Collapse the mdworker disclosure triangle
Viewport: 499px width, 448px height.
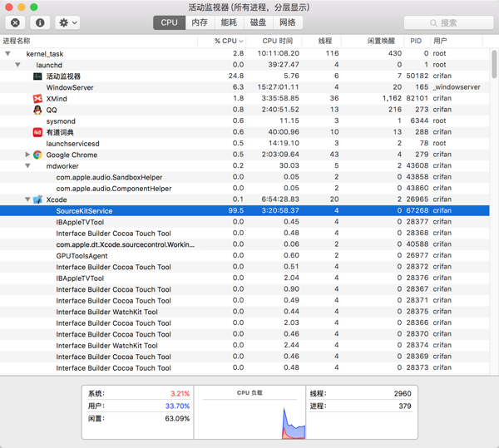click(27, 165)
